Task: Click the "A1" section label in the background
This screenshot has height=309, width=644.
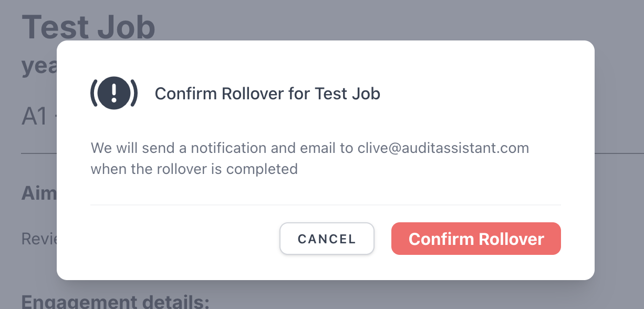Action: click(35, 116)
